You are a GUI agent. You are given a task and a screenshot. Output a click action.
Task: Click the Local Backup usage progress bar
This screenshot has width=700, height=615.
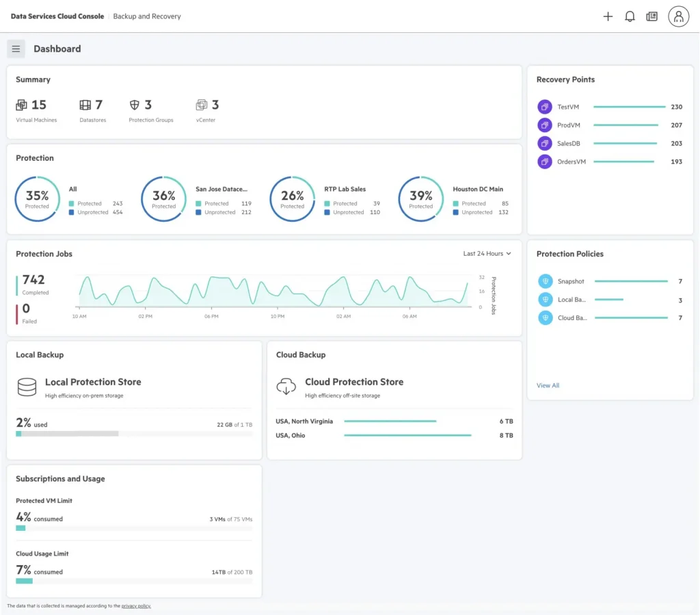[67, 433]
